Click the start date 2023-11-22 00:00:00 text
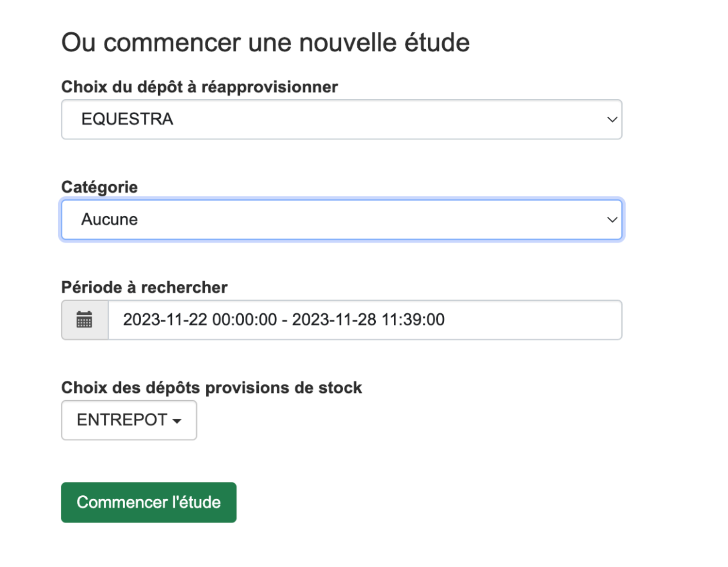The height and width of the screenshot is (567, 728). [200, 320]
